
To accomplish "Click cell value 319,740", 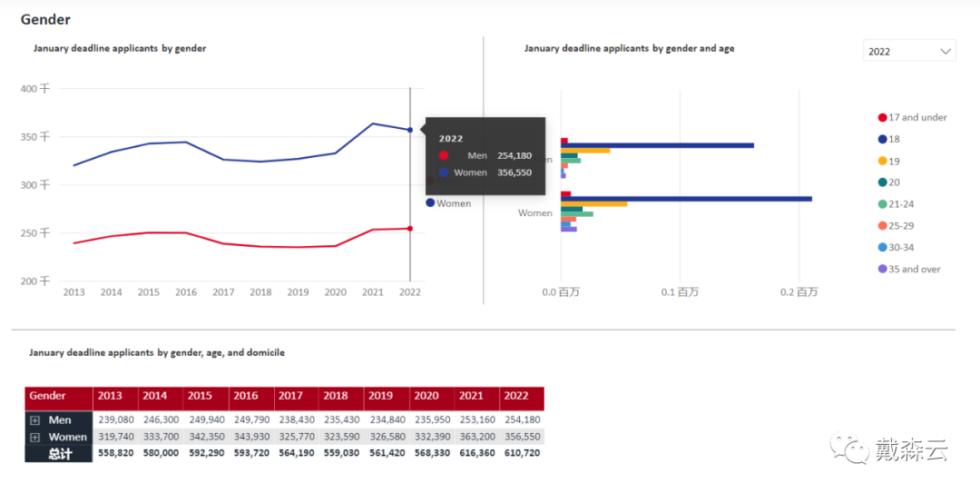I will pyautogui.click(x=115, y=436).
